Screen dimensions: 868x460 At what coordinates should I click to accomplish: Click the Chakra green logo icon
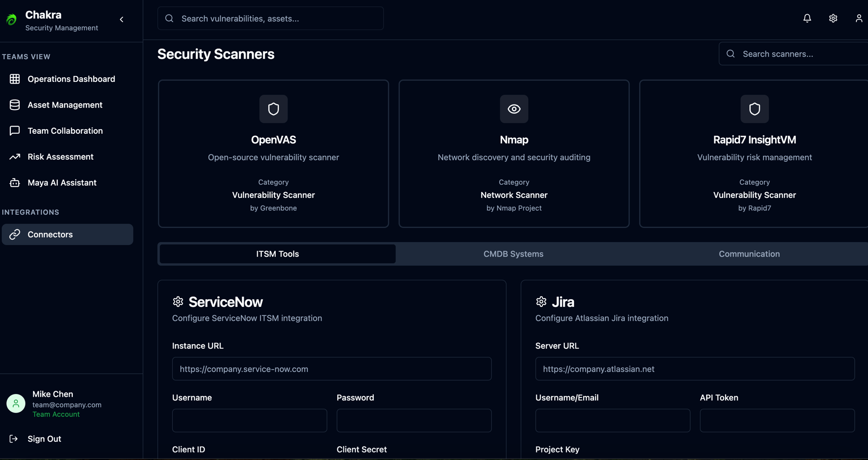coord(12,19)
